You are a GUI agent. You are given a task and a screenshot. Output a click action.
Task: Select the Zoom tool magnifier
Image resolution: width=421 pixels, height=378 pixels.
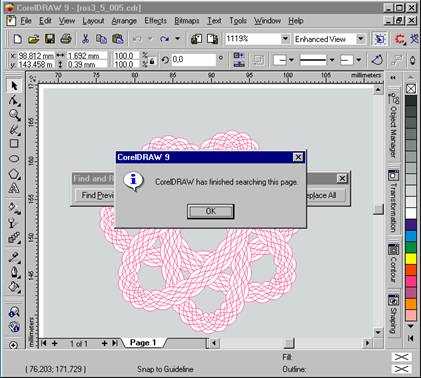(14, 115)
